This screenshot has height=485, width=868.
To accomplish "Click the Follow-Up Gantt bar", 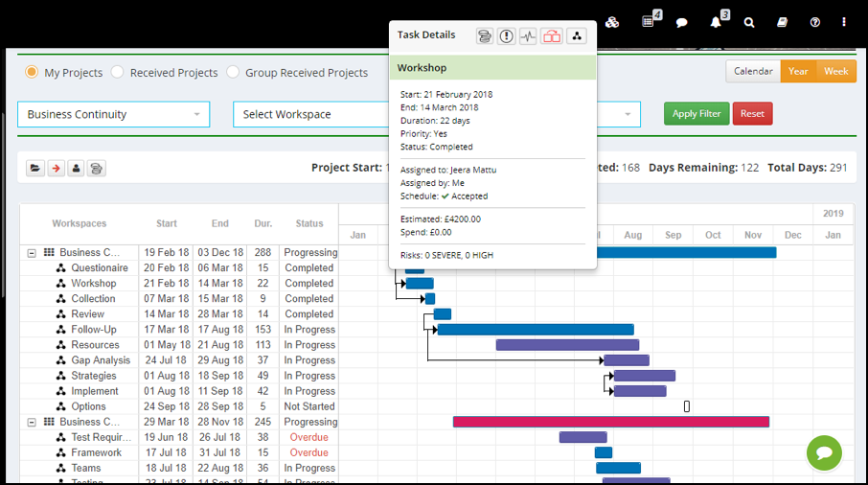I will coord(536,330).
